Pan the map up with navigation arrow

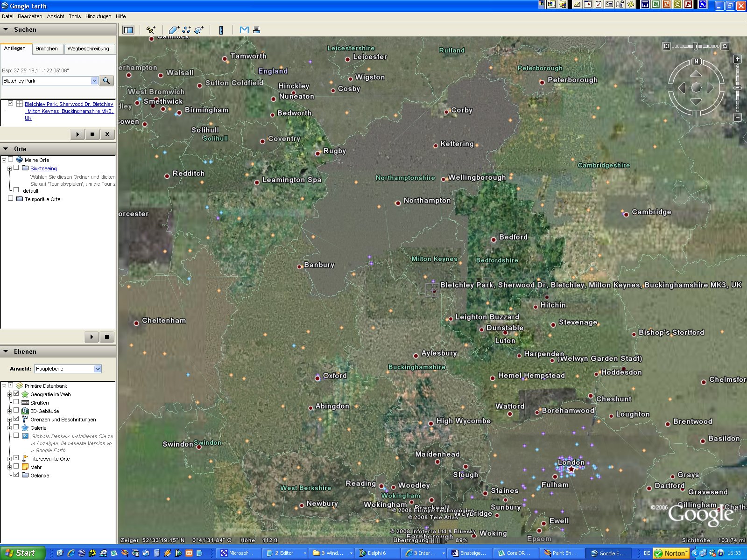click(696, 74)
